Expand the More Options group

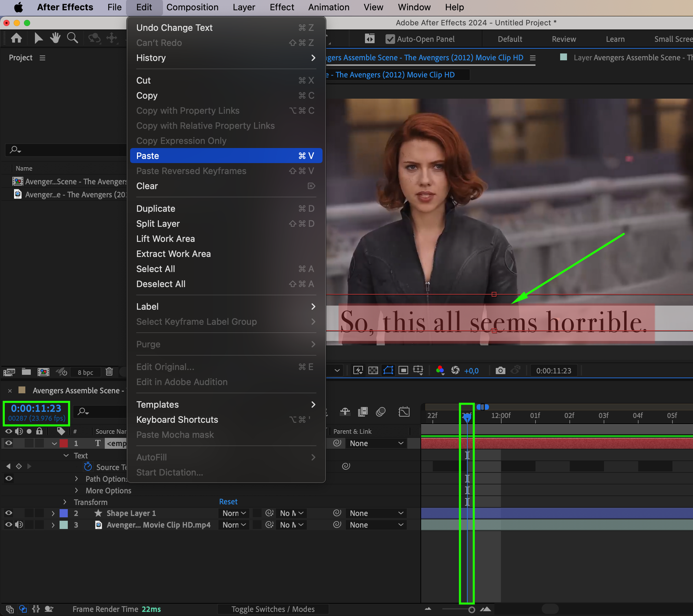[76, 490]
